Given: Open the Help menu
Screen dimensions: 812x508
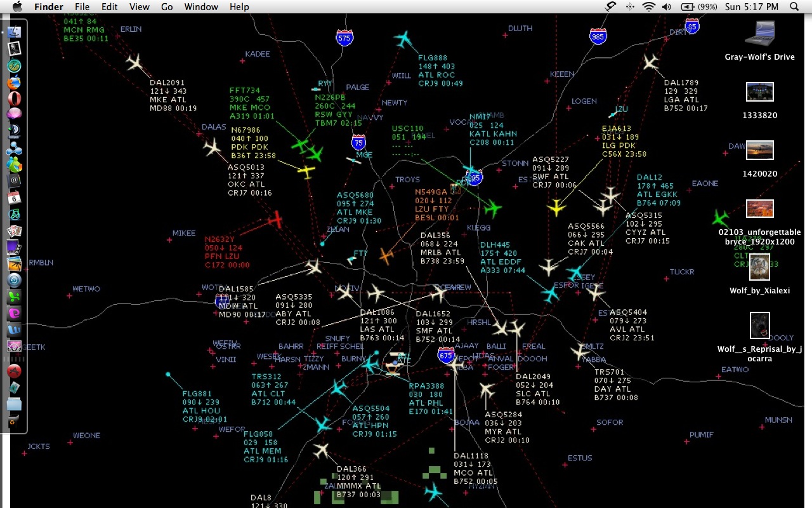Looking at the screenshot, I should tap(239, 7).
